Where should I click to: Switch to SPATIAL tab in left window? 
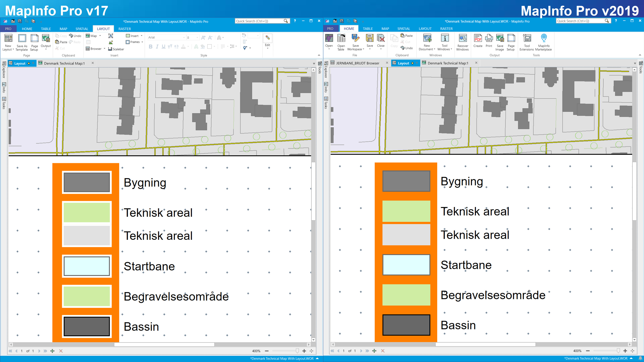click(x=82, y=29)
